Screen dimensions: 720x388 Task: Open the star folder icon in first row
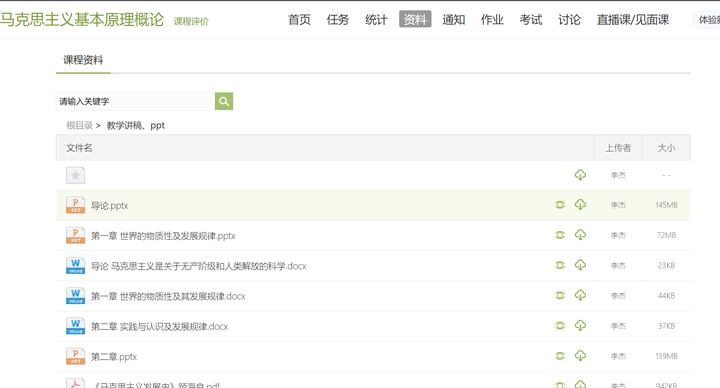[x=75, y=175]
